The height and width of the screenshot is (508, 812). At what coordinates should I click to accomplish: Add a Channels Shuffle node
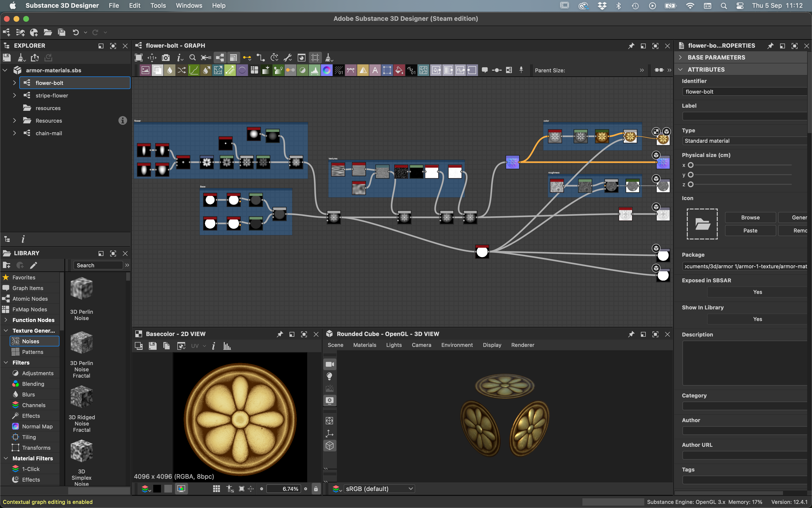tap(181, 70)
